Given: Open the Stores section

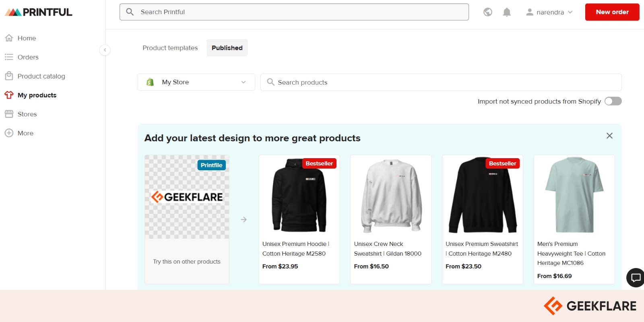Looking at the screenshot, I should coord(27,114).
